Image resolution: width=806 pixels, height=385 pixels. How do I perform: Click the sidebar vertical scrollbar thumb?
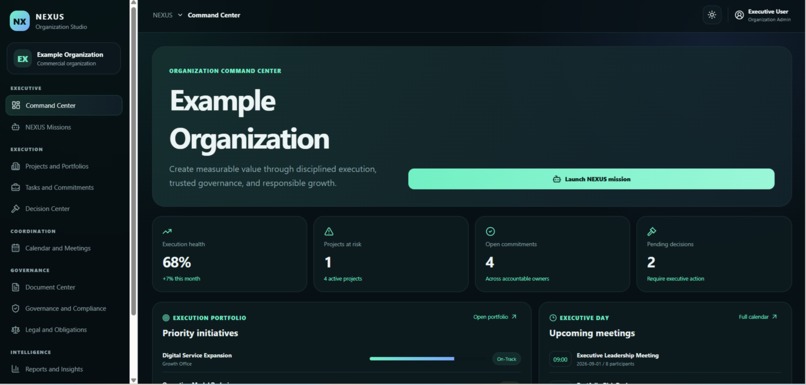[x=134, y=161]
